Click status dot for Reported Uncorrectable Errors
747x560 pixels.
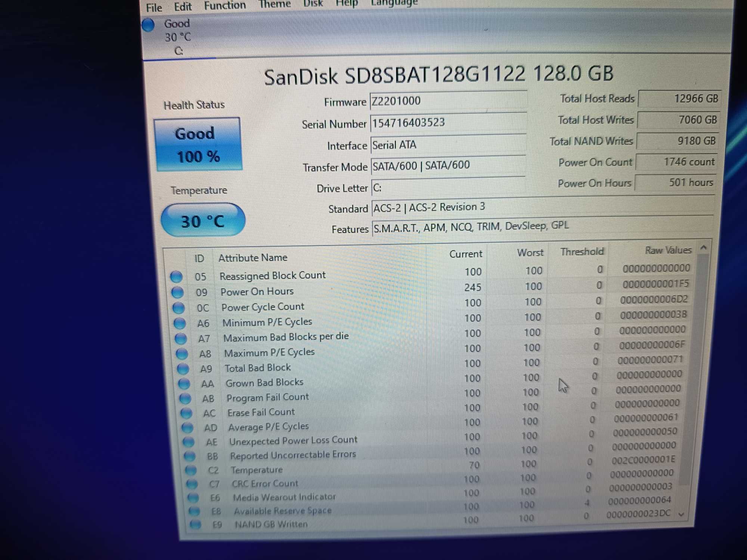point(190,456)
